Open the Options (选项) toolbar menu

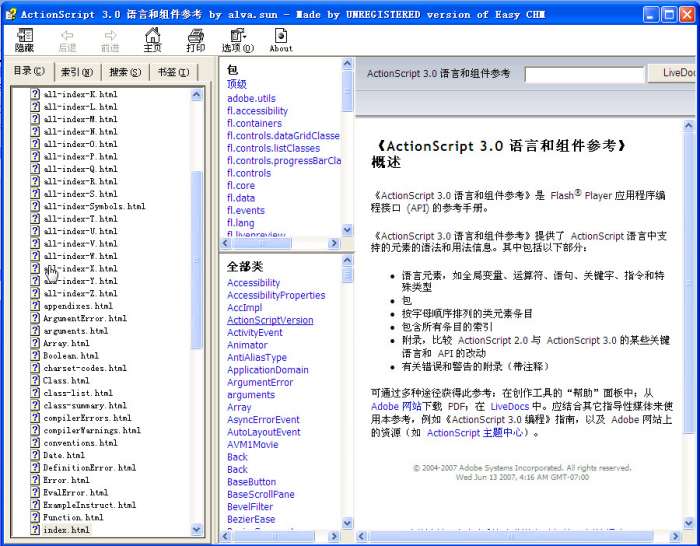click(x=237, y=35)
